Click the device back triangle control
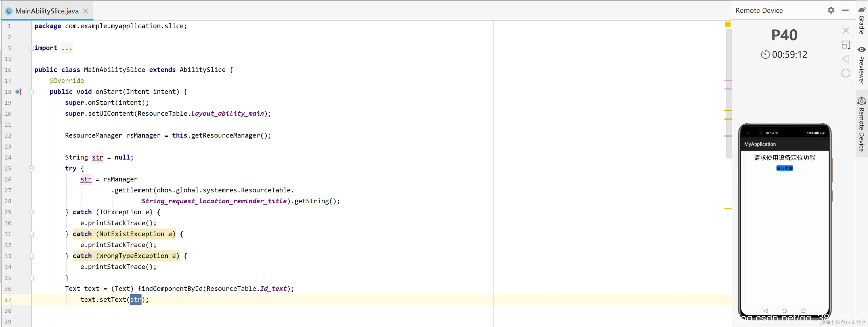Viewport: 868px width, 327px height. 845,59
